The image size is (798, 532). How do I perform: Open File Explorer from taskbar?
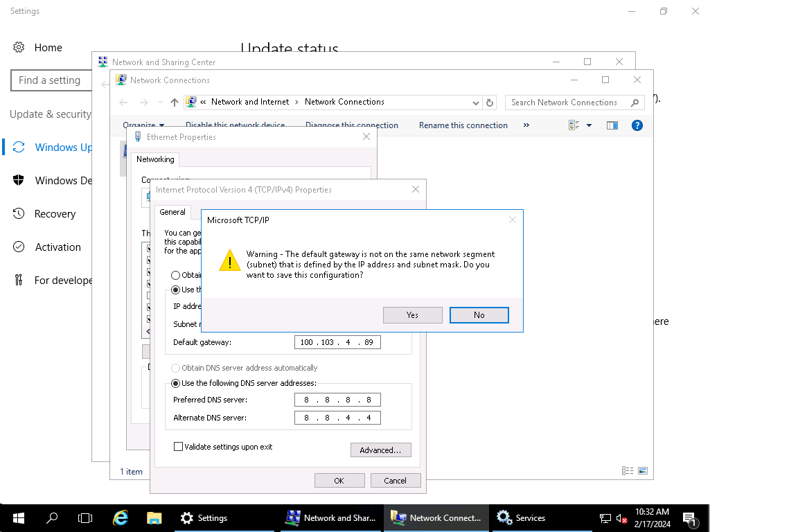click(x=154, y=518)
